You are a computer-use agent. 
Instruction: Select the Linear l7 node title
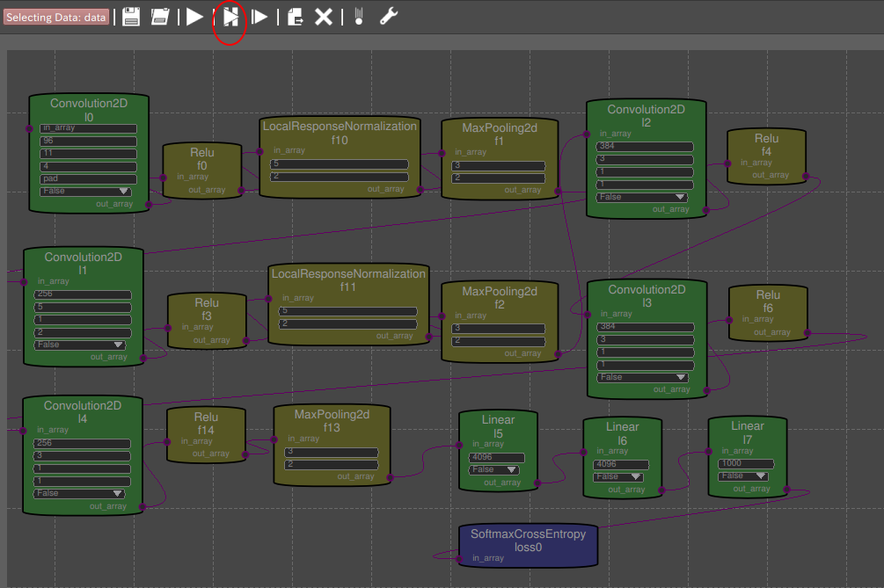point(747,432)
